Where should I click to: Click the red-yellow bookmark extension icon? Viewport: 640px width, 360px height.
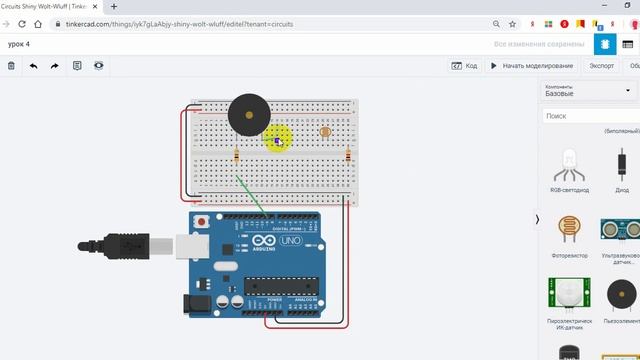pyautogui.click(x=580, y=24)
